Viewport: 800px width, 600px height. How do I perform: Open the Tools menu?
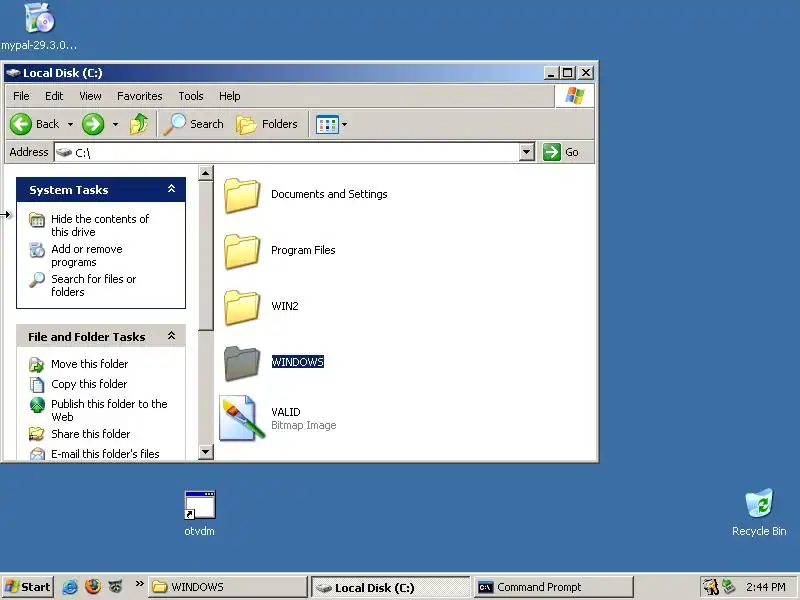[191, 96]
